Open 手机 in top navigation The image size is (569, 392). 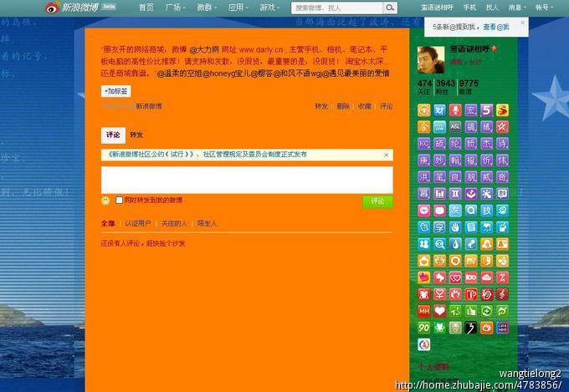tap(469, 8)
